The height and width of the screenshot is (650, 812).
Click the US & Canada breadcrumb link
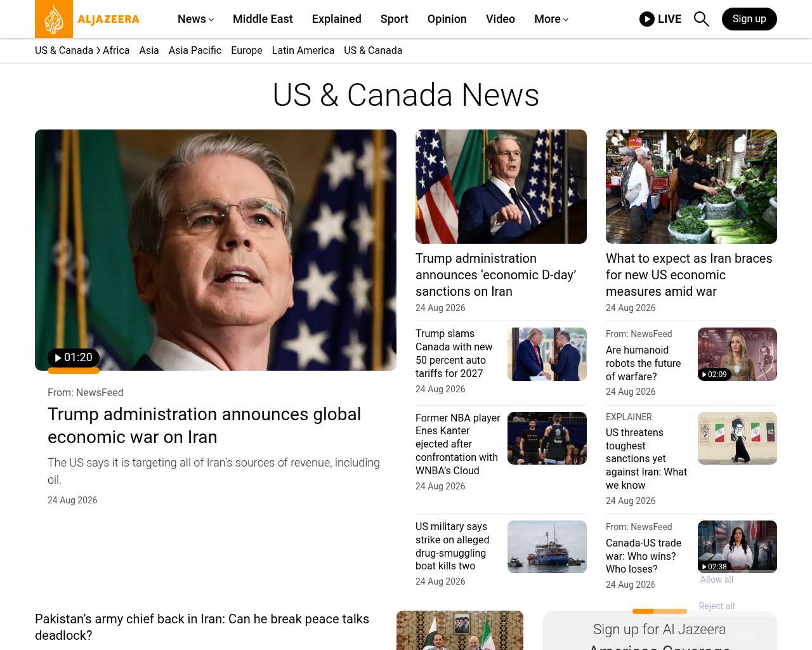[x=64, y=51]
